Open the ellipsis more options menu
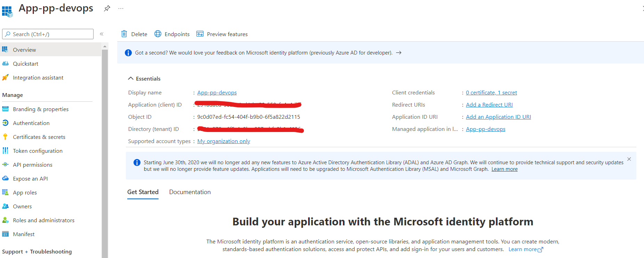The width and height of the screenshot is (644, 258). coord(121,8)
